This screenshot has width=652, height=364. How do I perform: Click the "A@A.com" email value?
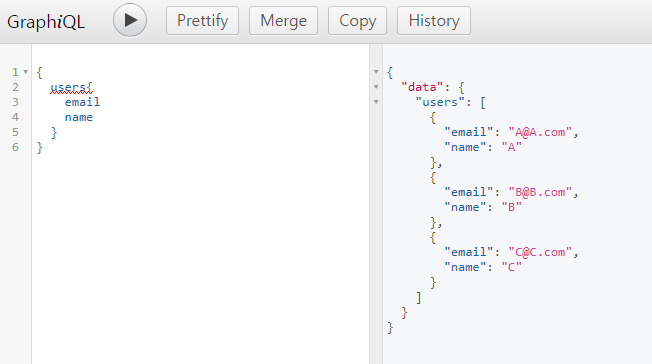[540, 132]
